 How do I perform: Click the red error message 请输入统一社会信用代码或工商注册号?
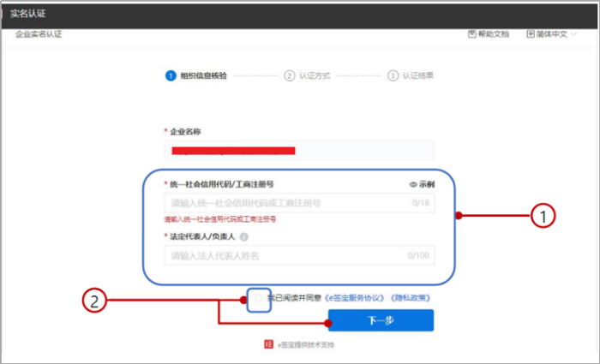[x=220, y=219]
